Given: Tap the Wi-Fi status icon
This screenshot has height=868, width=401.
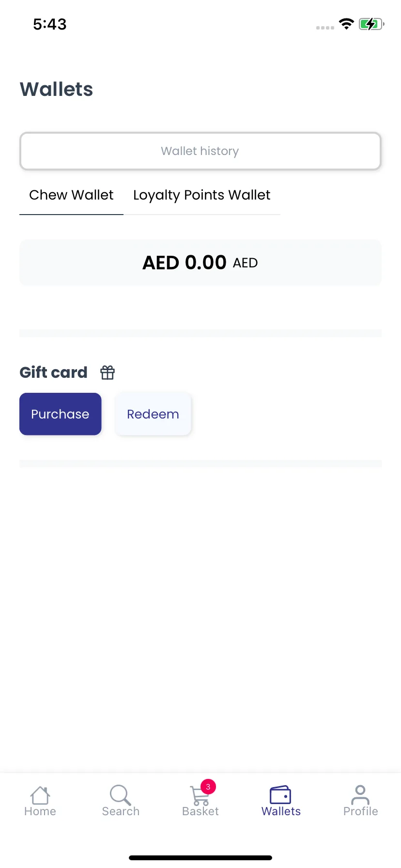Looking at the screenshot, I should pos(346,24).
